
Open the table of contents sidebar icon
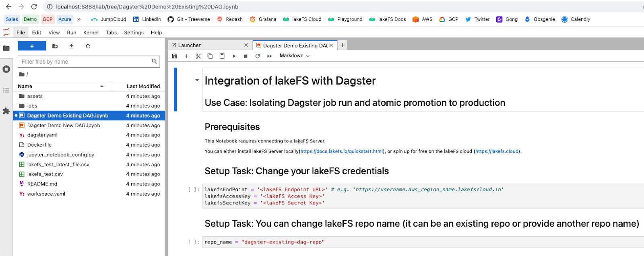click(6, 90)
